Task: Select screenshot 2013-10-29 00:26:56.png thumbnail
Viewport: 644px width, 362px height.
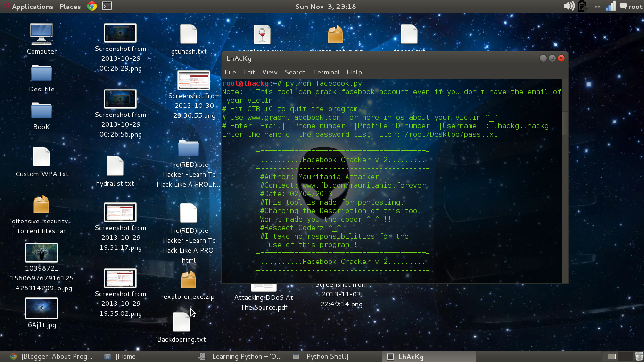Action: tap(120, 99)
